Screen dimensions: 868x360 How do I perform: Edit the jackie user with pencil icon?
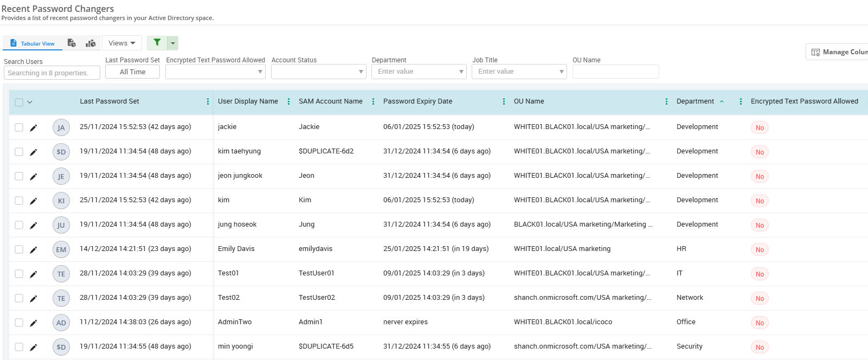(x=33, y=128)
